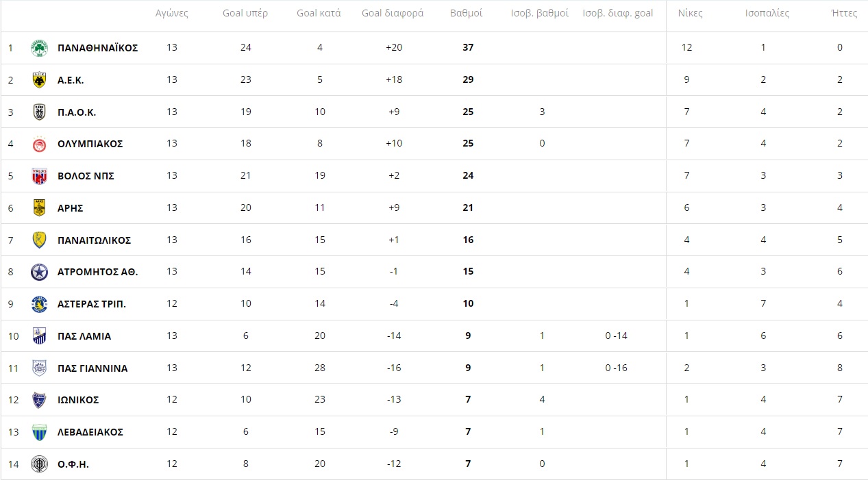This screenshot has height=480, width=868.
Task: Click the ΠΑΣ ΓΙΑΝΝΙΝΑ team name
Action: click(92, 368)
